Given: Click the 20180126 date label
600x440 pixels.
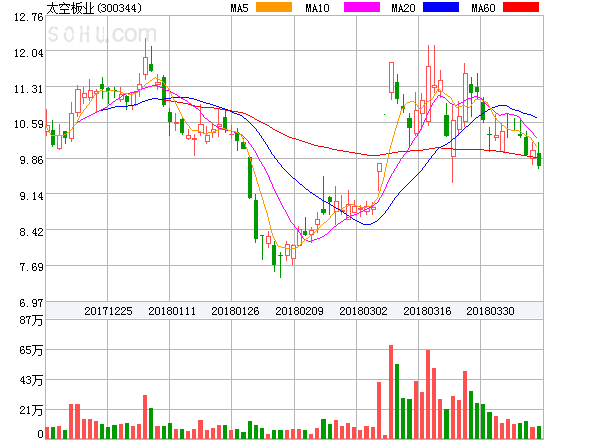Looking at the screenshot, I should [235, 311].
